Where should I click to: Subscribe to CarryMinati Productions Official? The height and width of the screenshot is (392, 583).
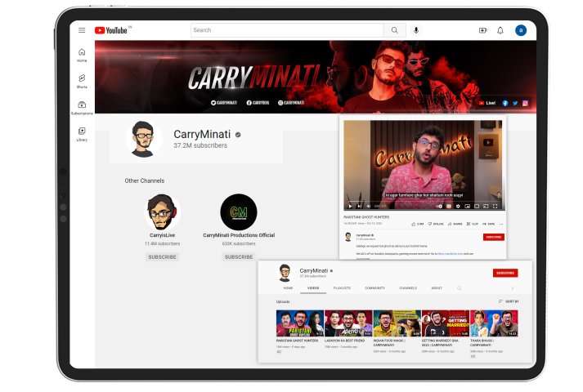(239, 257)
